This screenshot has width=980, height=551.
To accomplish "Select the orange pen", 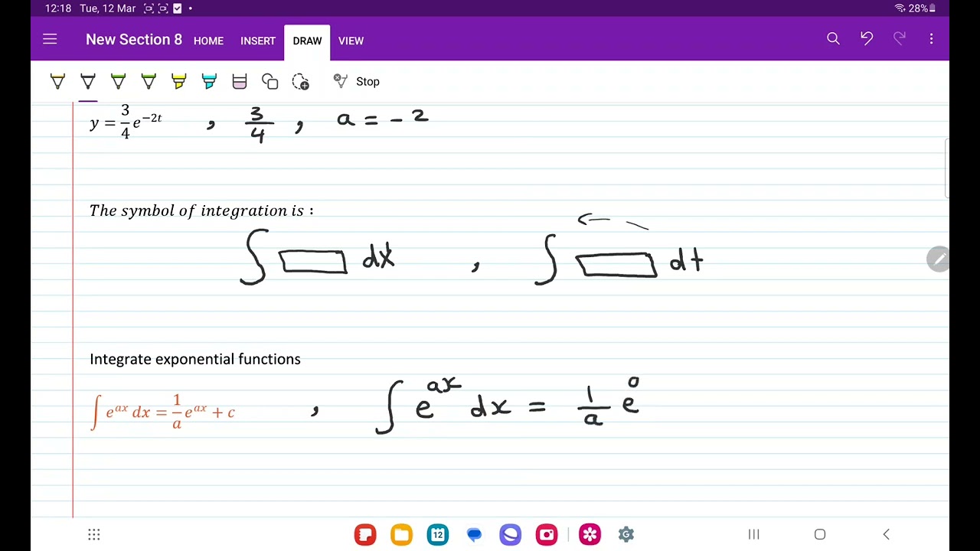I will coord(57,81).
